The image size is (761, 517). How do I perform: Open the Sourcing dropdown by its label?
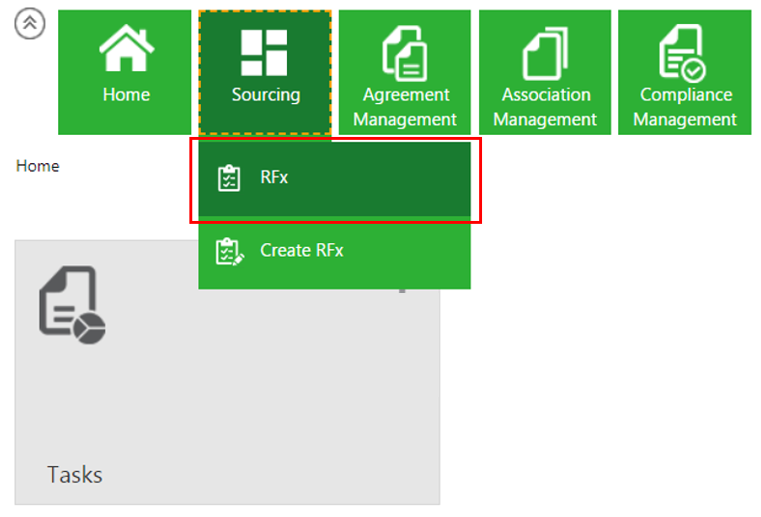tap(265, 95)
